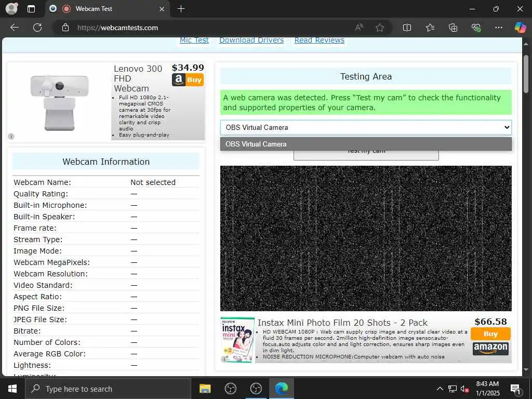Open the notification center
532x399 pixels.
click(x=516, y=389)
